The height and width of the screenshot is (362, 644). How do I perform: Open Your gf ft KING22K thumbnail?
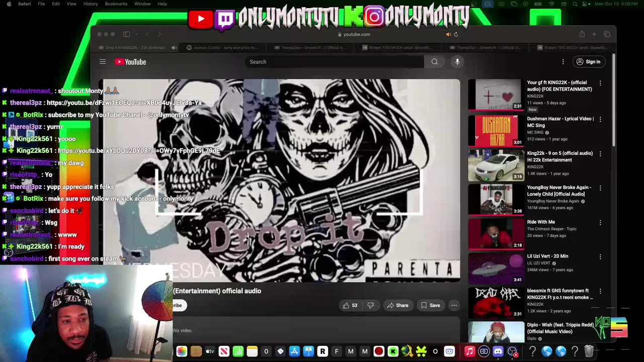496,95
